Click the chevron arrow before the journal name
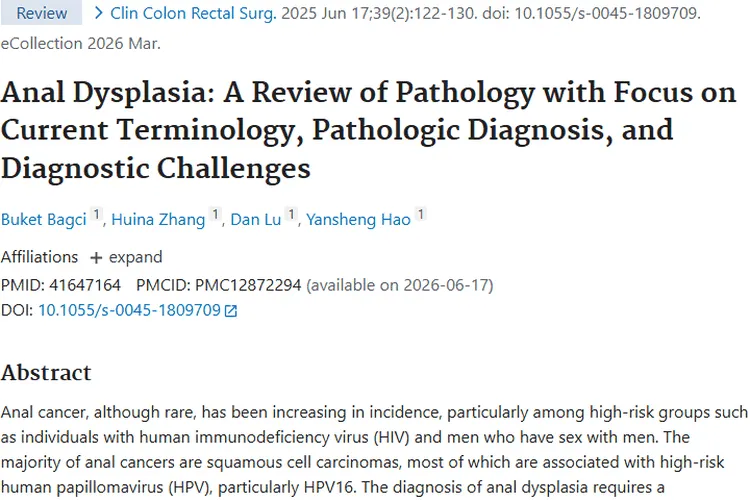This screenshot has height=500, width=750. point(98,13)
